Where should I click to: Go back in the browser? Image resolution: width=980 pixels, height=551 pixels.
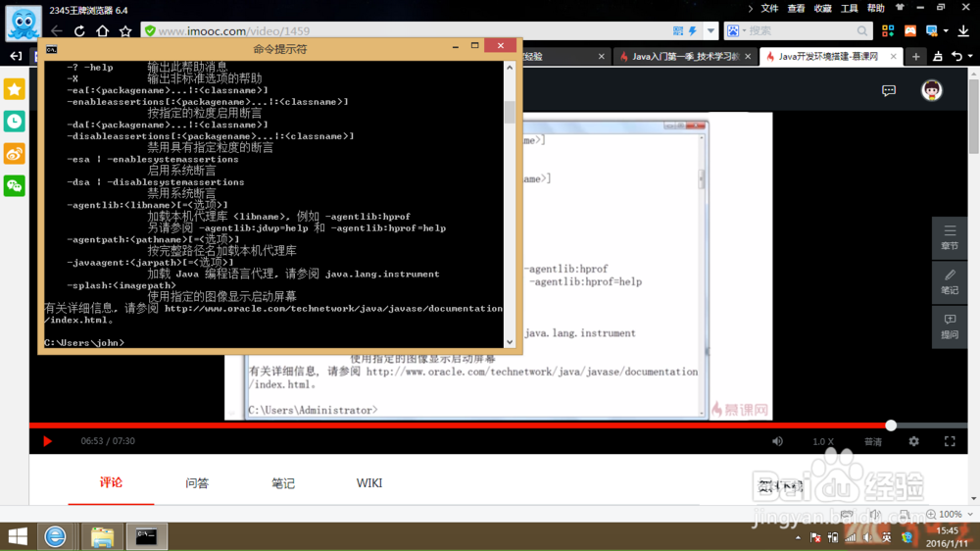pos(57,30)
